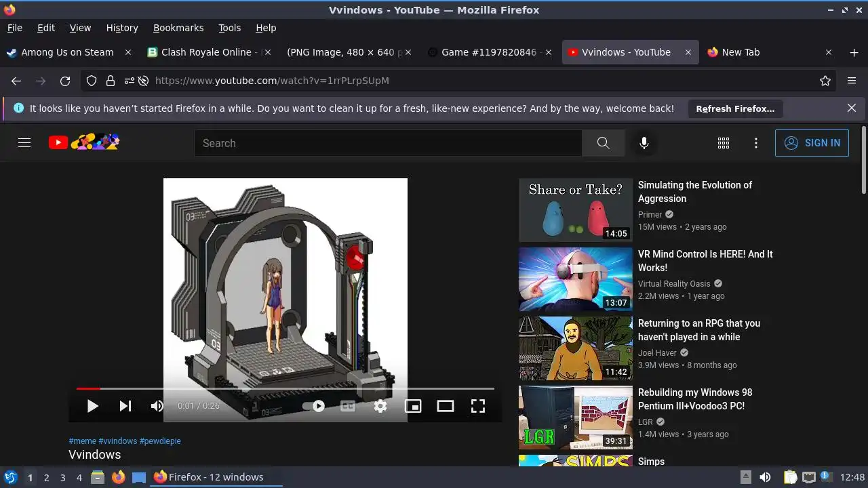This screenshot has height=488, width=868.
Task: Open the Tools menu
Action: pyautogui.click(x=230, y=28)
